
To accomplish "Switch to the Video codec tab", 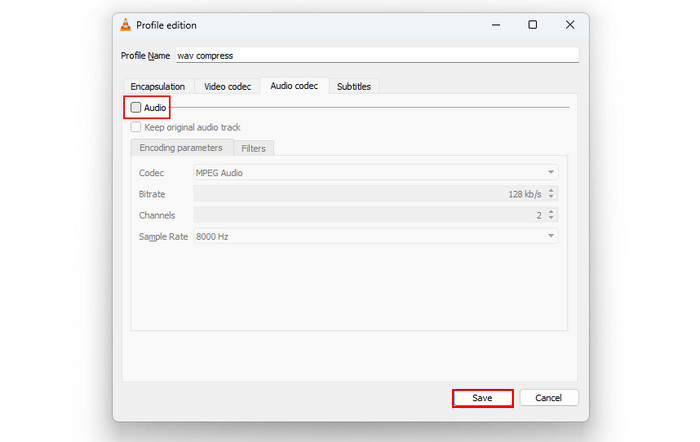I will [x=227, y=87].
